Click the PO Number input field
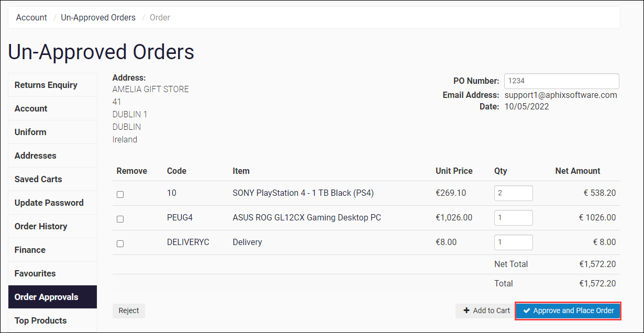 click(x=561, y=81)
